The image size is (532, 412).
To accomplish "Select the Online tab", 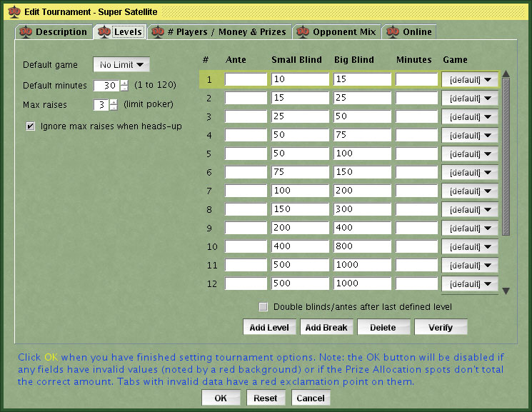I will pyautogui.click(x=410, y=31).
